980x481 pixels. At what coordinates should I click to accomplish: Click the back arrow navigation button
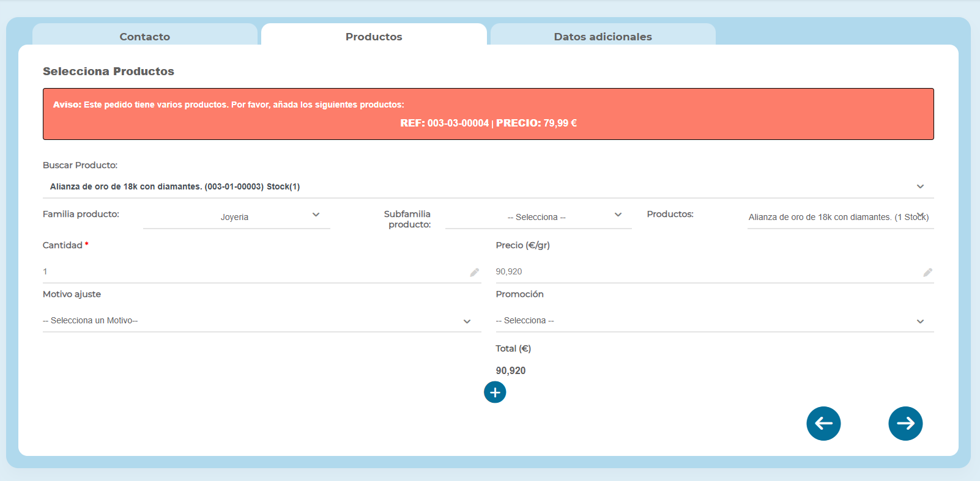coord(823,424)
